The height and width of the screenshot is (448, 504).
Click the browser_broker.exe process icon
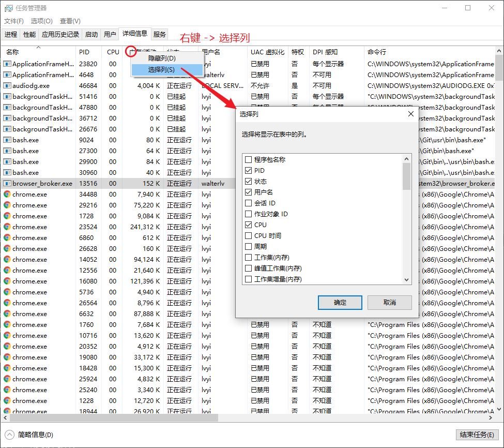tap(7, 183)
